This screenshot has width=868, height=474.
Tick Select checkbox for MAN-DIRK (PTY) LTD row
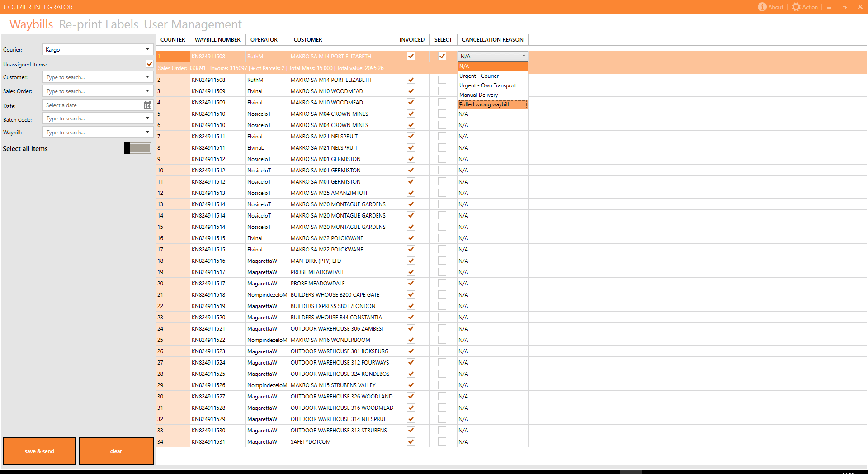(x=442, y=261)
